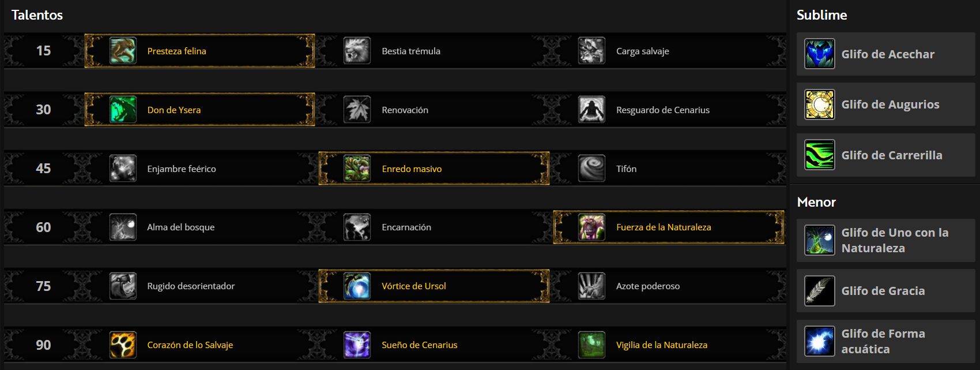Open the Resguardo de Cenarius talent link
This screenshot has width=980, height=370.
(663, 110)
